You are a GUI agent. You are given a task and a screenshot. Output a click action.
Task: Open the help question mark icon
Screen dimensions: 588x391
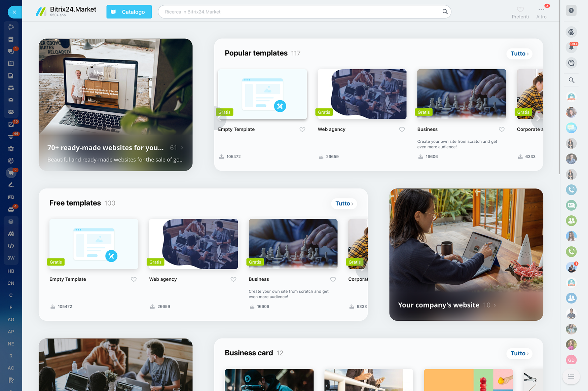[571, 10]
